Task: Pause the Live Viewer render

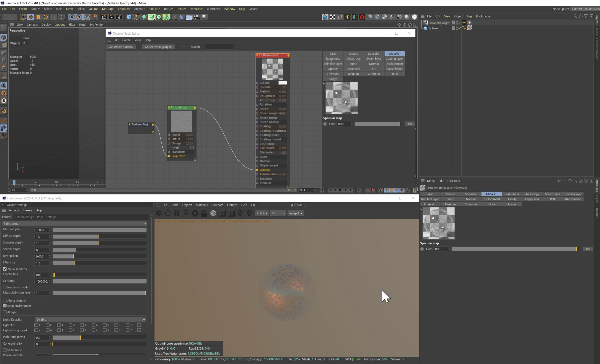Action: (x=177, y=213)
